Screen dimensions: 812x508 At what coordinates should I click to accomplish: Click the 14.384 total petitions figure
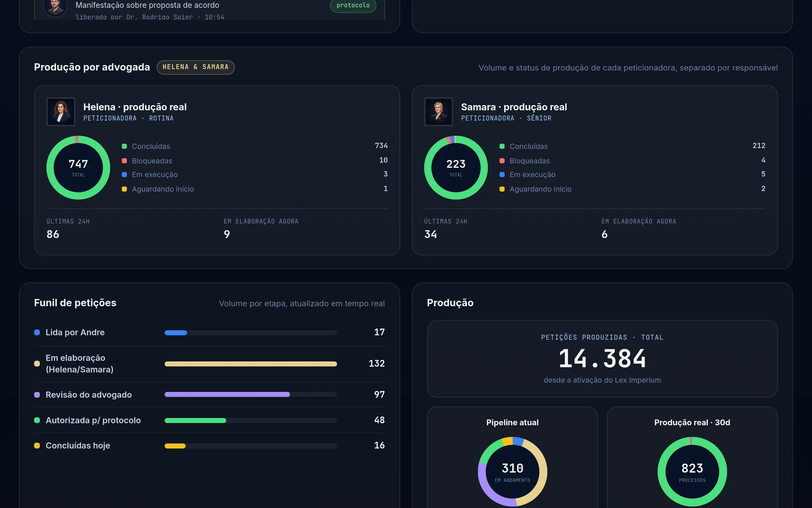(x=602, y=358)
